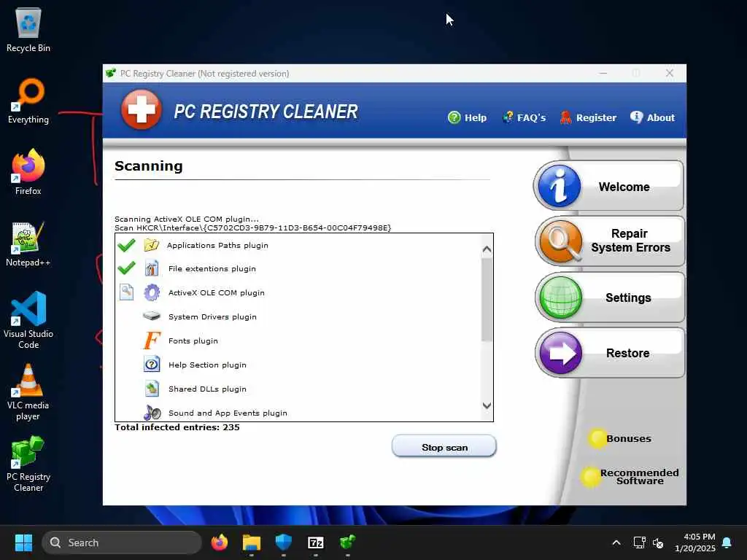Click the System Drivers plugin drive icon
Viewport: 747px width, 560px height.
click(x=152, y=316)
